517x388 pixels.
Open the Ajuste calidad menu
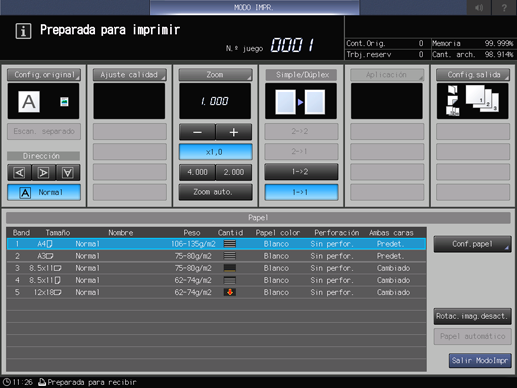(129, 75)
